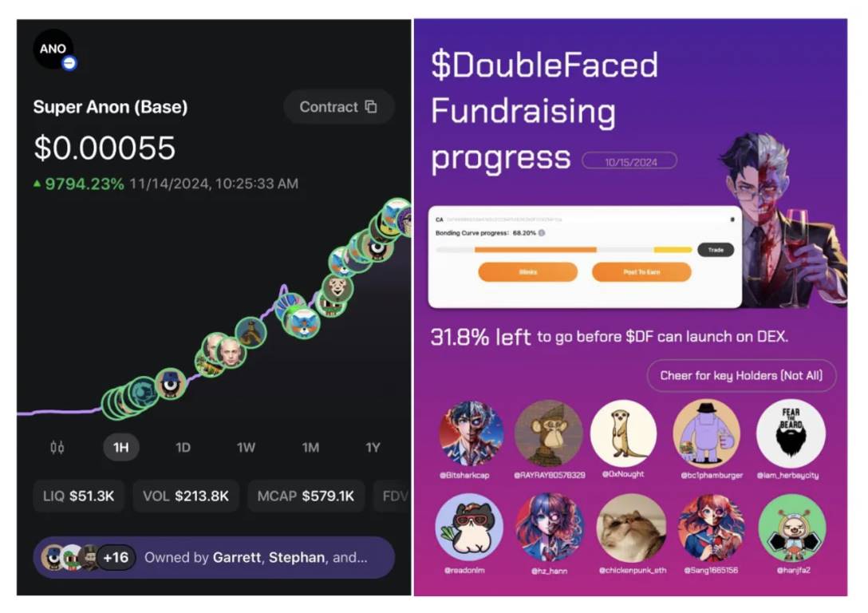Open the Fear the Beard avatar
868x613 pixels.
(791, 434)
